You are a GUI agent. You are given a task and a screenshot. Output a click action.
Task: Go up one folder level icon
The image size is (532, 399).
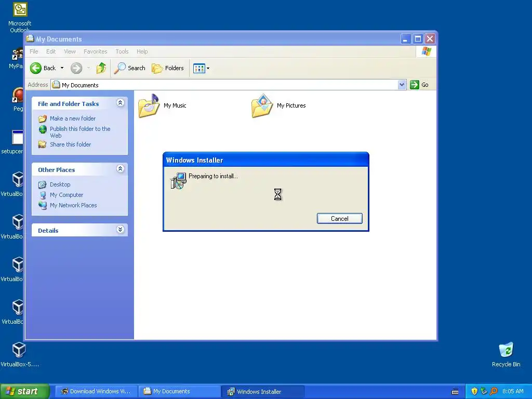click(x=101, y=68)
